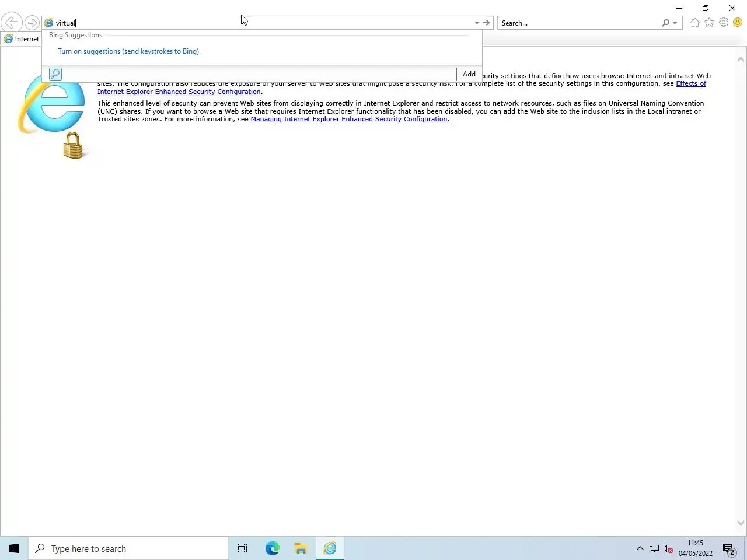Click the page scrollbar down arrow
The height and width of the screenshot is (560, 747).
741,523
